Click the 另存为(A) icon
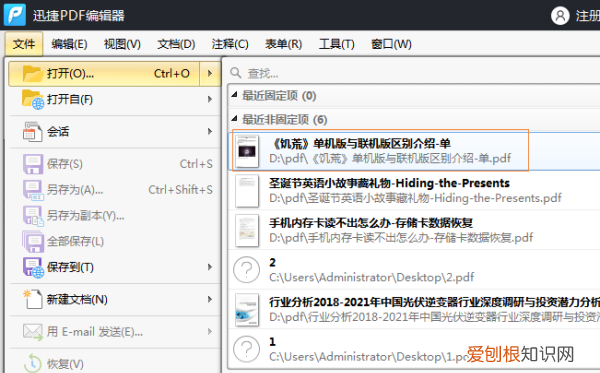Screen dimensions: 600x373 (x=33, y=190)
